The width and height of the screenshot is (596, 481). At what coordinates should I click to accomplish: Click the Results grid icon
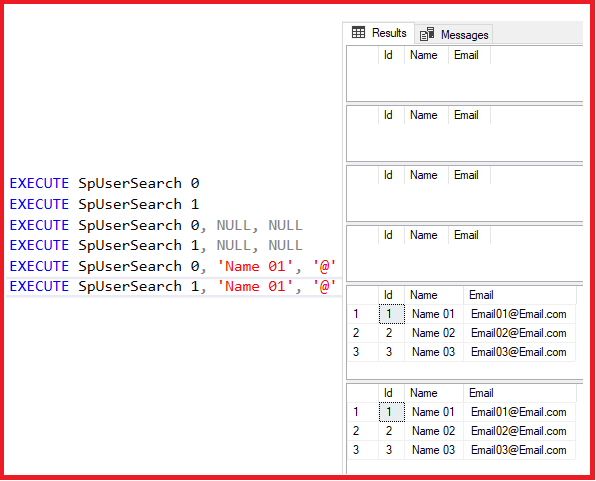pyautogui.click(x=358, y=32)
